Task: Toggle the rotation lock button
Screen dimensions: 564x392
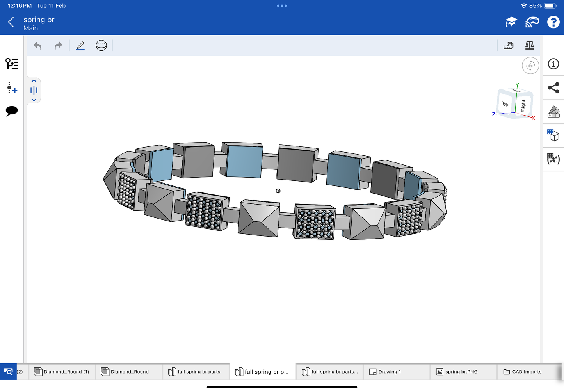Action: (530, 66)
